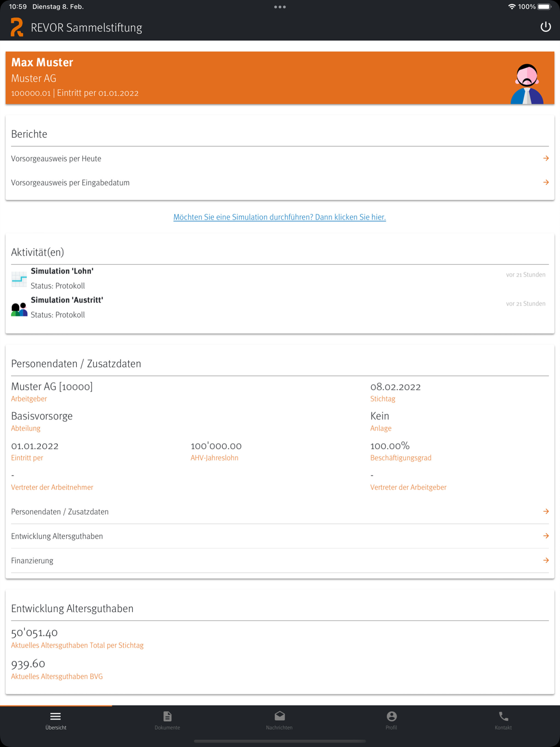
Task: Tap the Aktivität(en) section heading
Action: tap(38, 252)
